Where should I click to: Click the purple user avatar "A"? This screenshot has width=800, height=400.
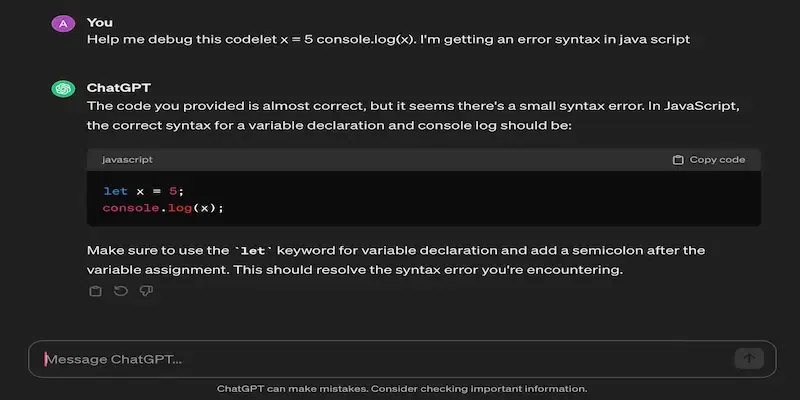click(x=63, y=23)
